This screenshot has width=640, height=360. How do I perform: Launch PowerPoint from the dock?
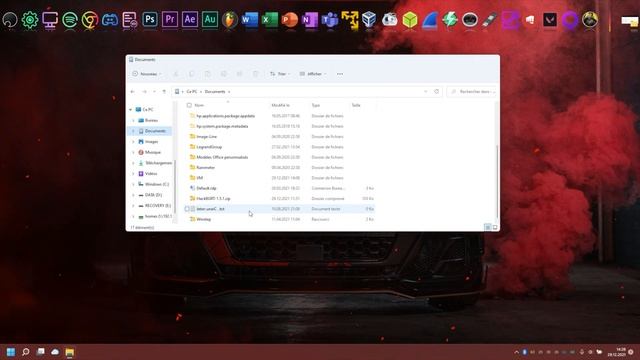coord(290,20)
